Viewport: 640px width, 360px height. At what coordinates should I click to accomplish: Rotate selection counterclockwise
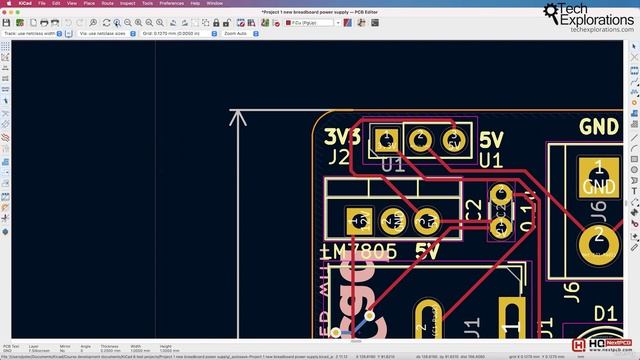pos(173,23)
